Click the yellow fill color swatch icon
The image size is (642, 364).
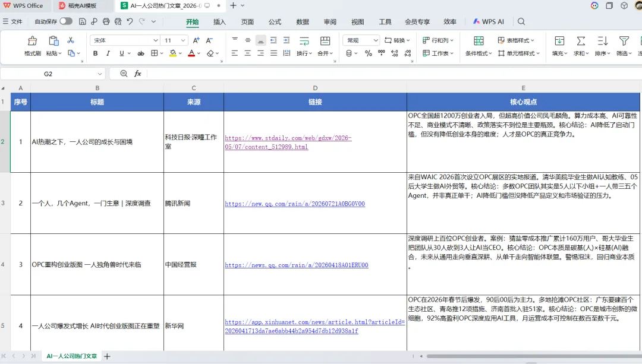click(x=173, y=53)
